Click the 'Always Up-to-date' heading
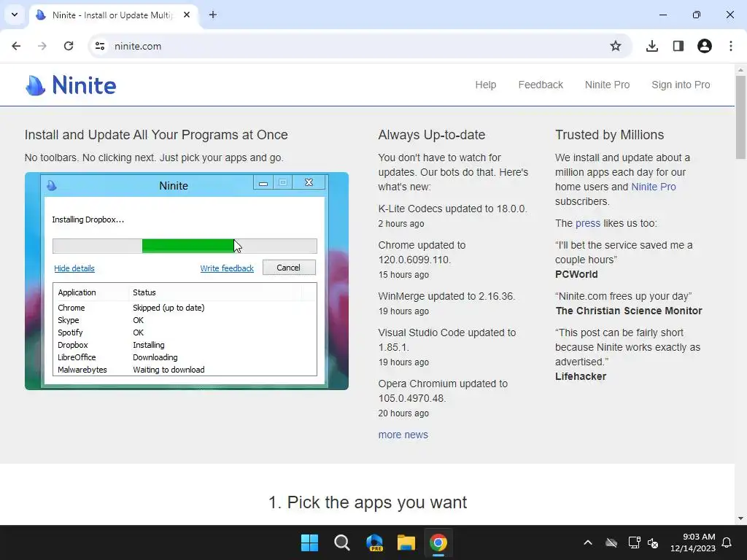The width and height of the screenshot is (747, 560). 432,135
